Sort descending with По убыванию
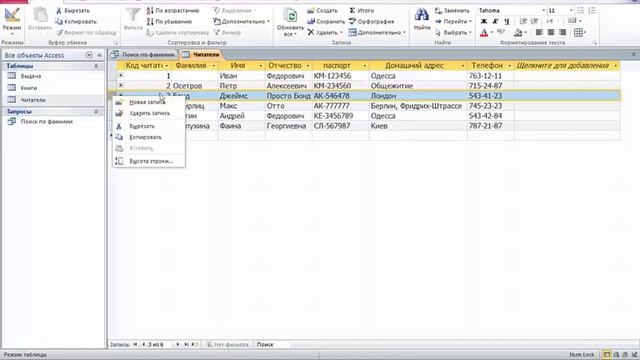640x360 pixels. [169, 21]
